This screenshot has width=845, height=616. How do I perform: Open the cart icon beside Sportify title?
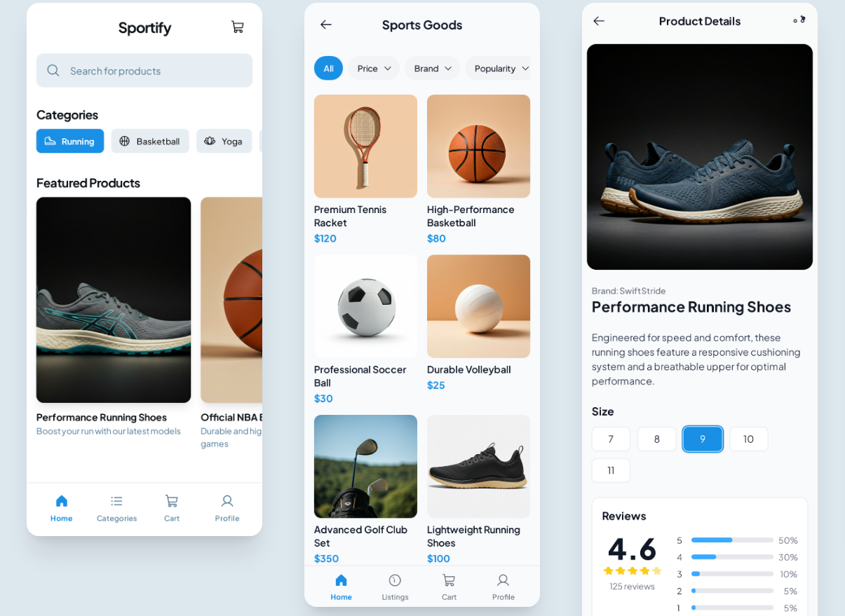238,27
